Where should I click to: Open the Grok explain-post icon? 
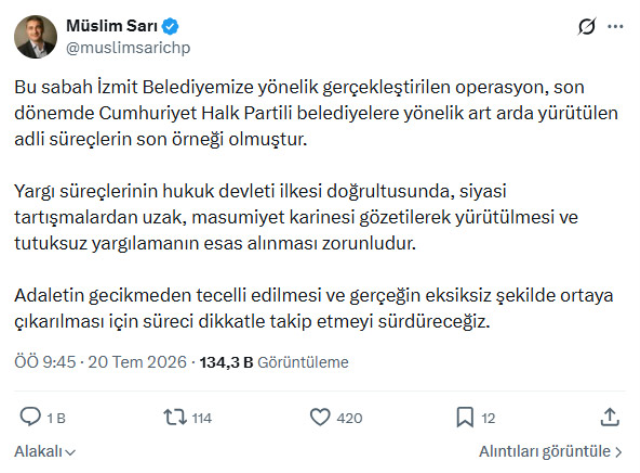coord(587,27)
